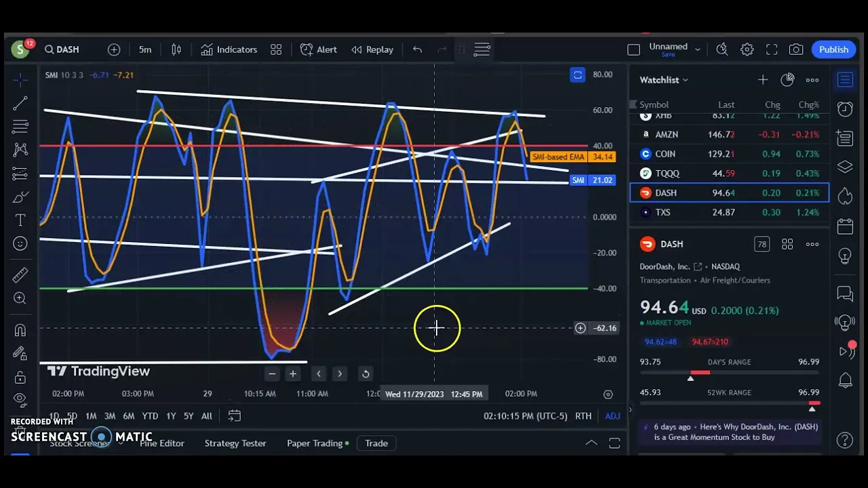Viewport: 868px width, 488px height.
Task: Open watchlist advanced view
Action: (x=787, y=80)
